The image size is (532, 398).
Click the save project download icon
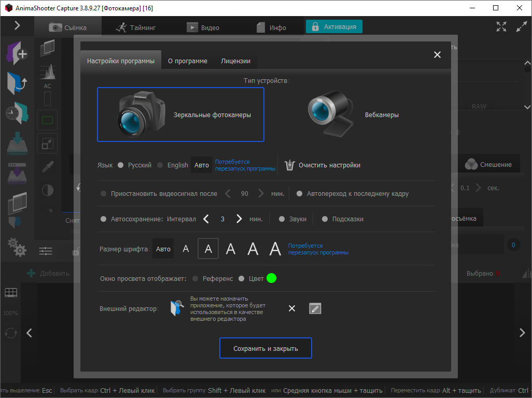pos(17,143)
